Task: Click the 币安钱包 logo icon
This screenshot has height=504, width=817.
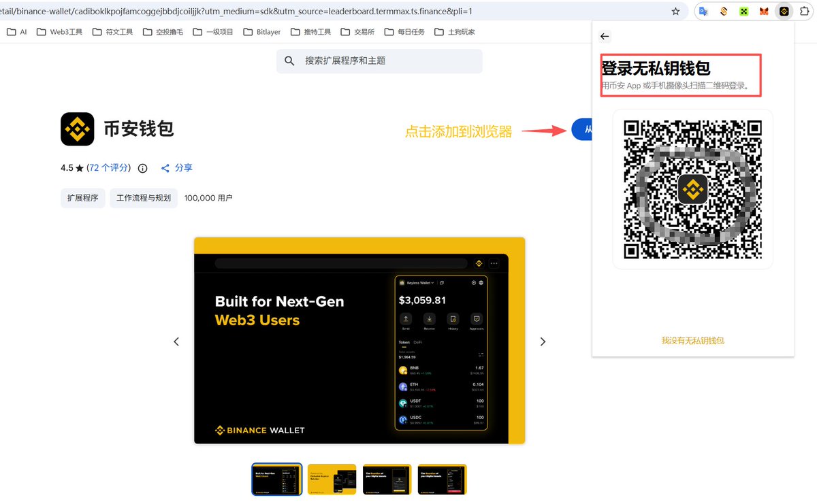Action: point(77,129)
